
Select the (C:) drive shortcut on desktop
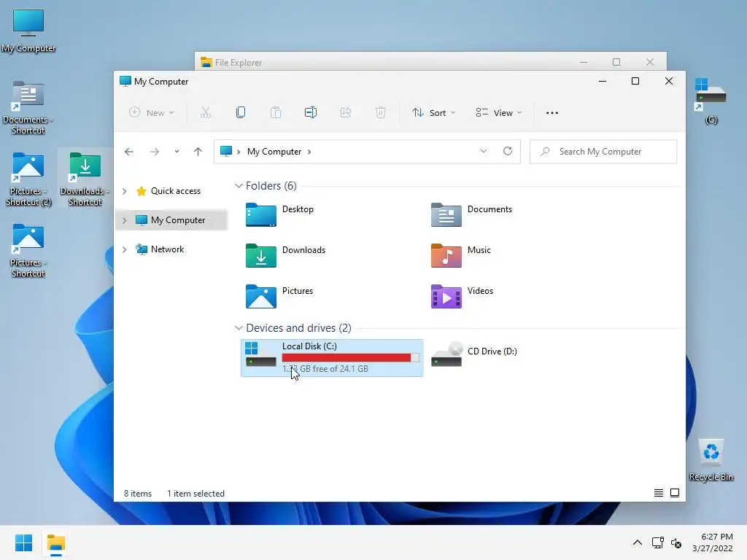point(711,101)
